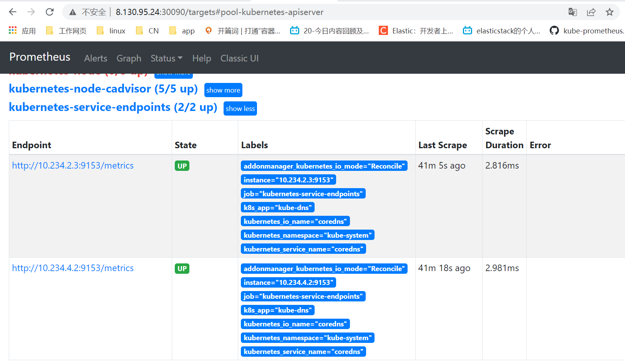The image size is (625, 364).
Task: Open the 10.234.2.3:9153 metrics endpoint
Action: click(73, 165)
